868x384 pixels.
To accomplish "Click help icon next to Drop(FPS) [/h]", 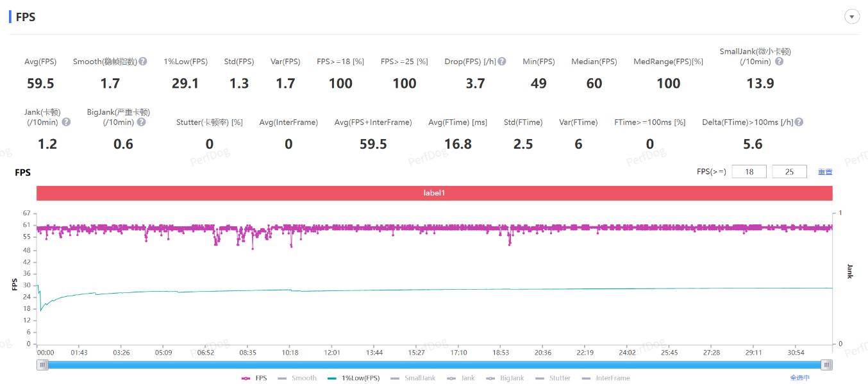I will pos(502,62).
